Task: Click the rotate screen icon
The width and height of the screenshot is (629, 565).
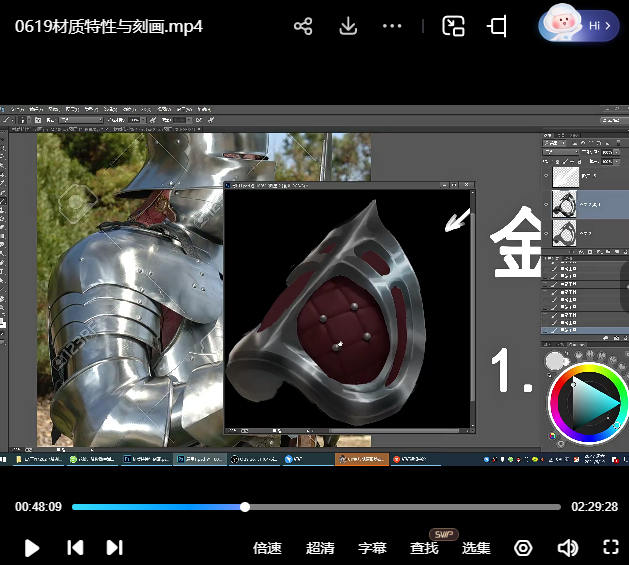Action: (497, 27)
